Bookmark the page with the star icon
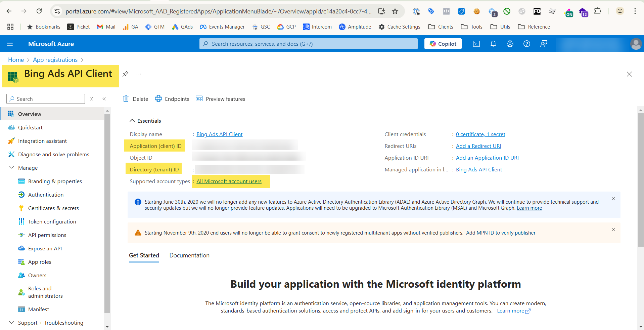The image size is (644, 330). click(395, 11)
